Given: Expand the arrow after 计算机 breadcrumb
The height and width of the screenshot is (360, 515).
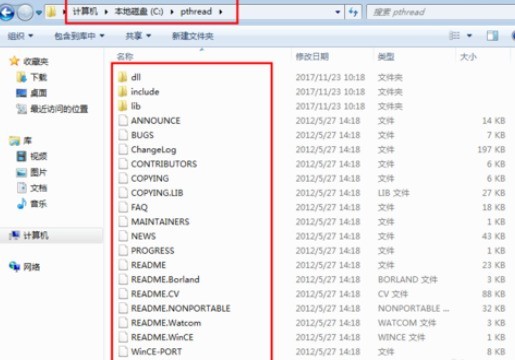Looking at the screenshot, I should 106,12.
